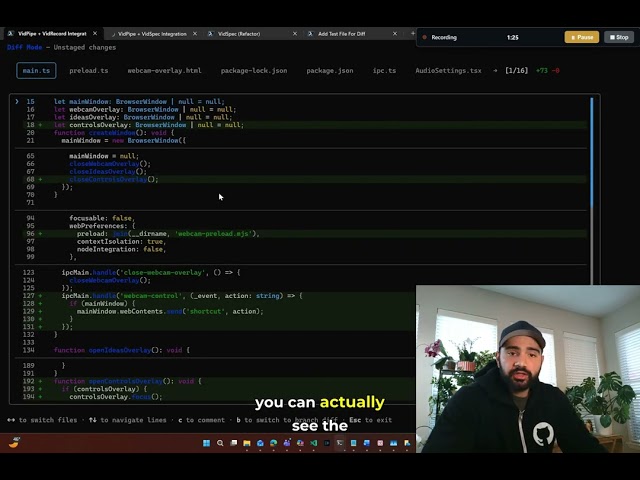
Task: Select line 129 mainWindow.webContents.send code
Action: click(170, 311)
